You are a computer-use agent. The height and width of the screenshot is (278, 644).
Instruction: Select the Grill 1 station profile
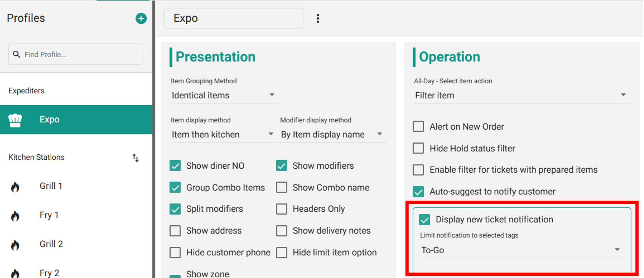(51, 186)
